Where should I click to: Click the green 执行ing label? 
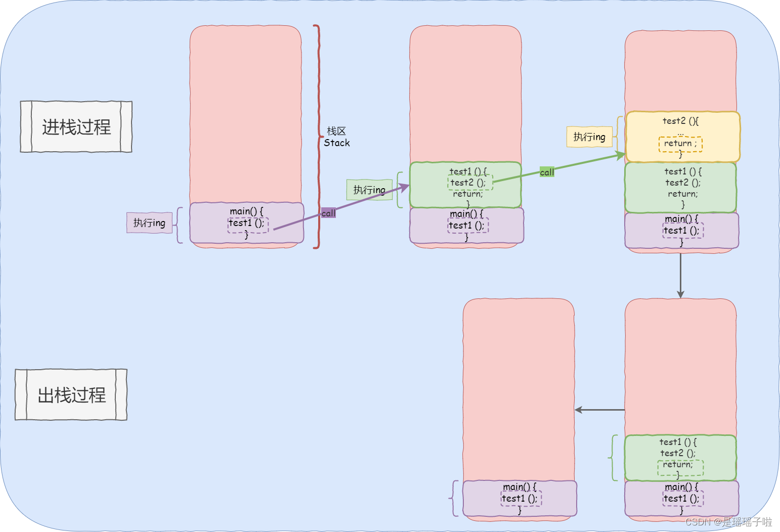pos(369,190)
